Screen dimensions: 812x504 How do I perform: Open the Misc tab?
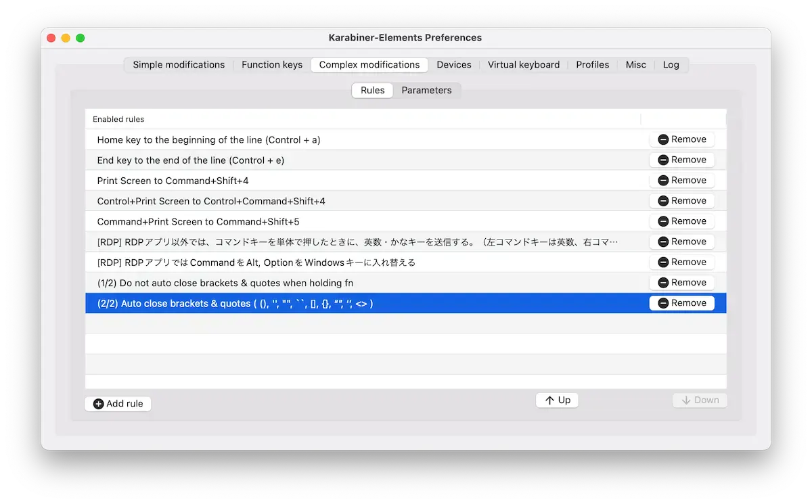coord(636,65)
